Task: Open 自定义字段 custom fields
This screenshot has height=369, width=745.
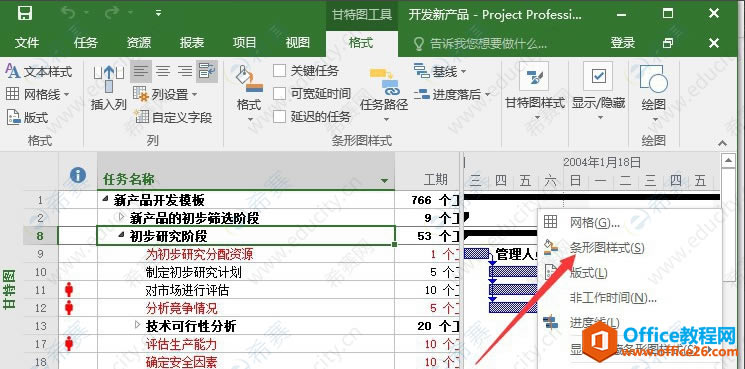Action: tap(173, 117)
